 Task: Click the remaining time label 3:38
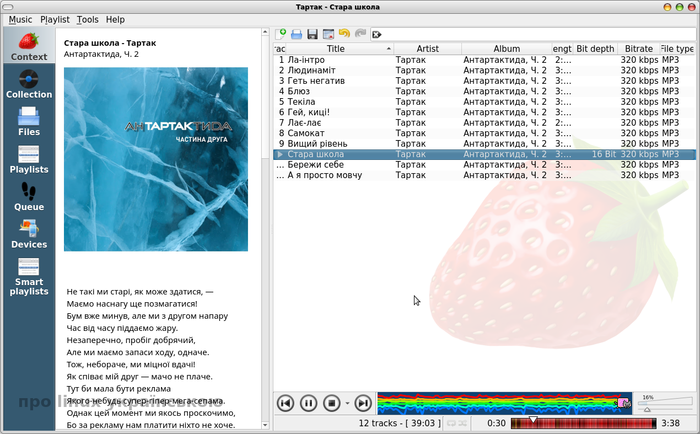670,423
